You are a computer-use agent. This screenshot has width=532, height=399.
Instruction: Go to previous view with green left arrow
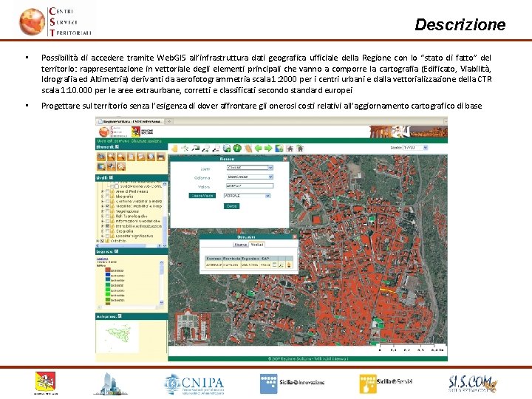coord(258,149)
